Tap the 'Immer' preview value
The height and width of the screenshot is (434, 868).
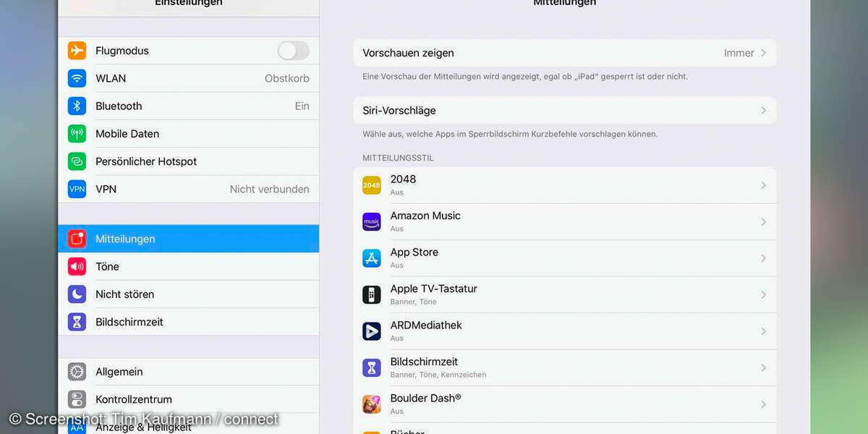point(739,53)
